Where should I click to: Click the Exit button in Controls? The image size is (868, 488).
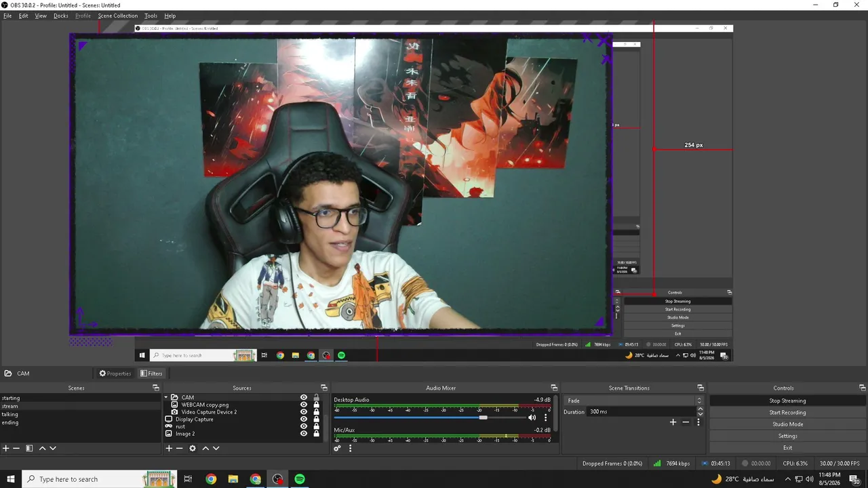pos(787,448)
